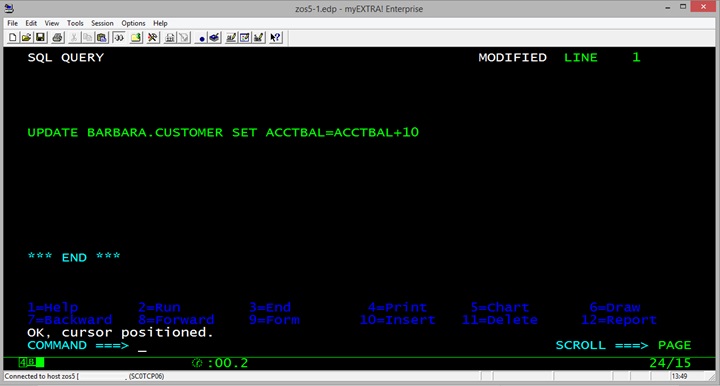Click the SCROLL PAGE value field
This screenshot has width=720, height=386.
[675, 345]
